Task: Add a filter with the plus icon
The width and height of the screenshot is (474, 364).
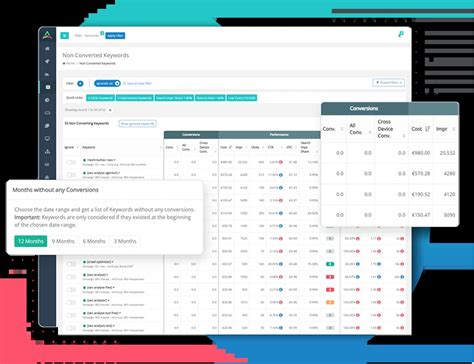Action: [80, 83]
